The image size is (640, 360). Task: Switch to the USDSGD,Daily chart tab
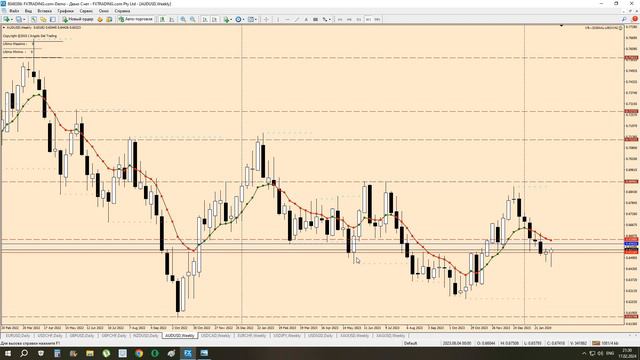tap(320, 336)
